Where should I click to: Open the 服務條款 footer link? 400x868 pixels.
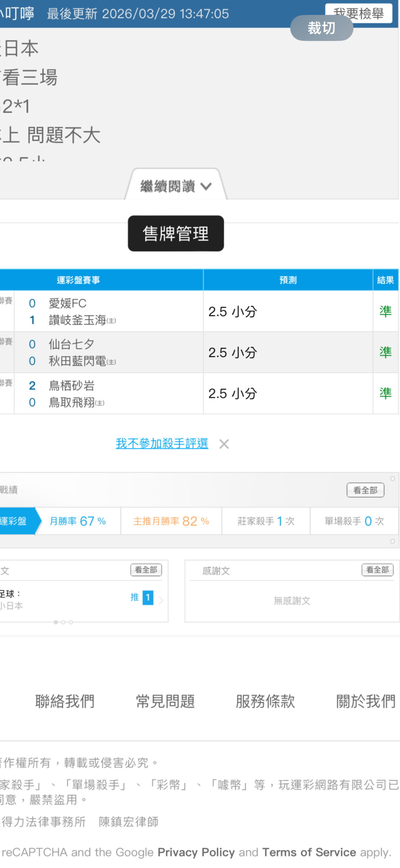265,701
